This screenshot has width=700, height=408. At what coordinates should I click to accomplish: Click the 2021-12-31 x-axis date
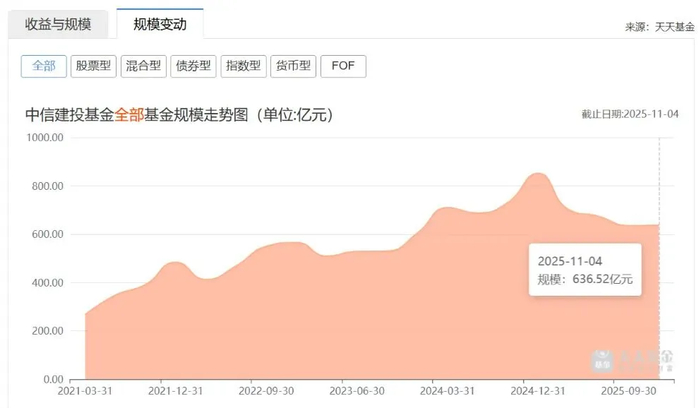(x=175, y=391)
